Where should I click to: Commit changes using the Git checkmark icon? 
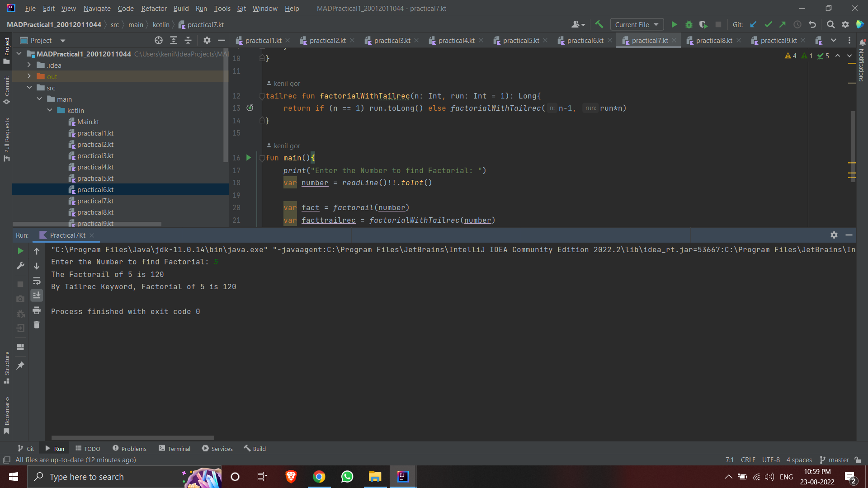point(768,24)
